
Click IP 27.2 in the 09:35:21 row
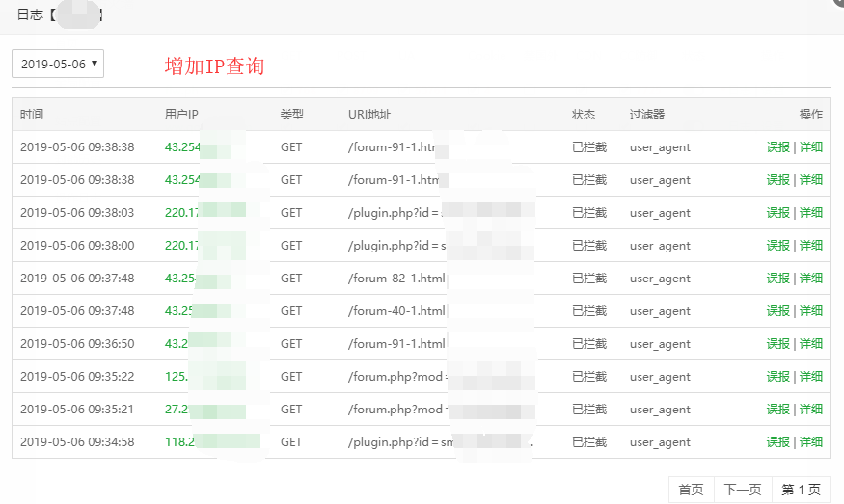coord(177,410)
